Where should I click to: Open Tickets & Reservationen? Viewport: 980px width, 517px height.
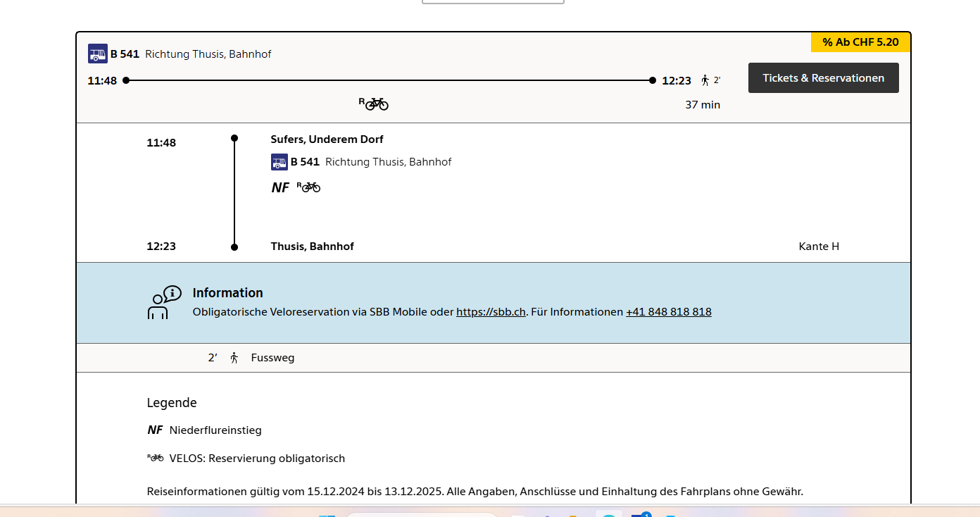pos(823,78)
